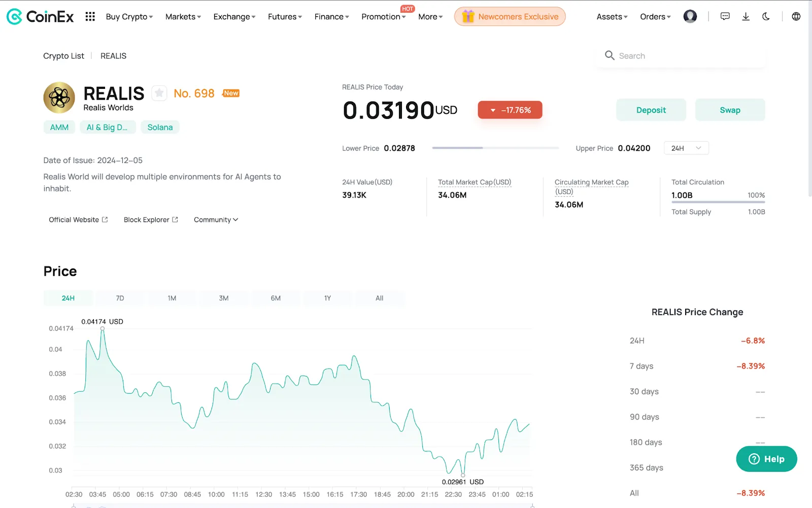Screen dimensions: 812x508
Task: Open the Orders dropdown
Action: [x=655, y=17]
